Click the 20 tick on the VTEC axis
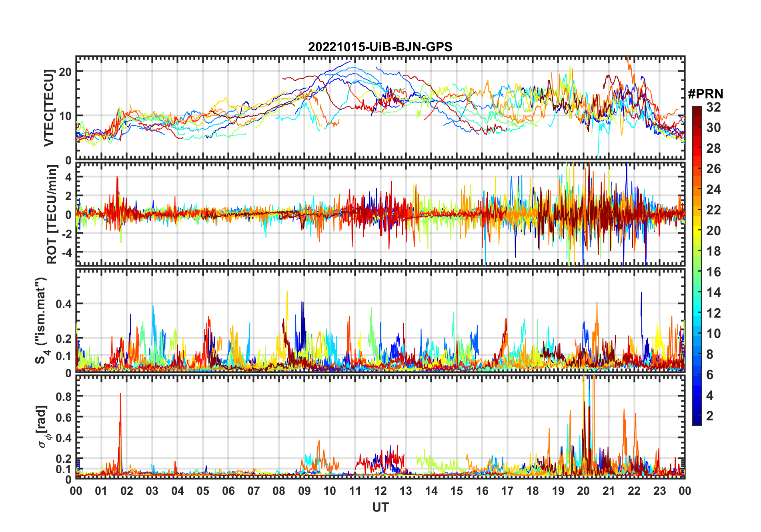Screen dimensions: 761x532 pos(65,72)
